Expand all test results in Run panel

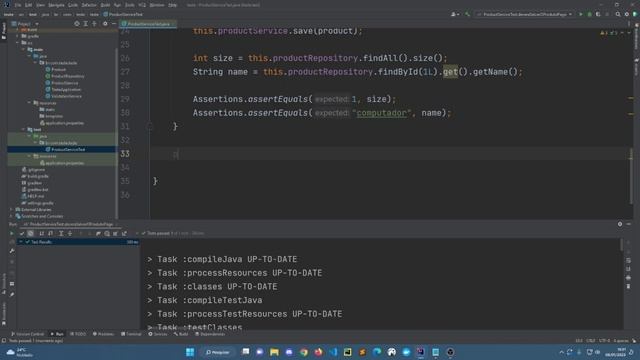pos(61,233)
